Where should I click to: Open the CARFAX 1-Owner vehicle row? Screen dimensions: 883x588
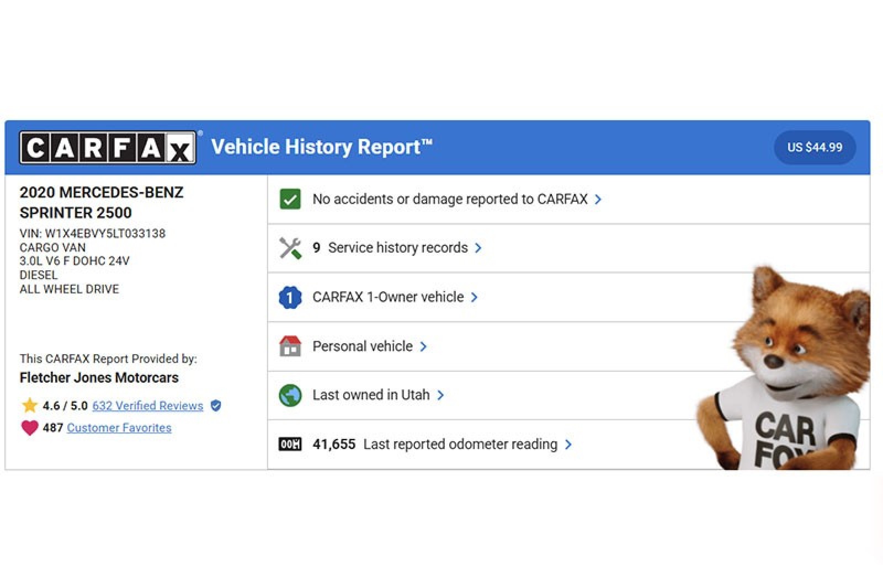(x=387, y=297)
